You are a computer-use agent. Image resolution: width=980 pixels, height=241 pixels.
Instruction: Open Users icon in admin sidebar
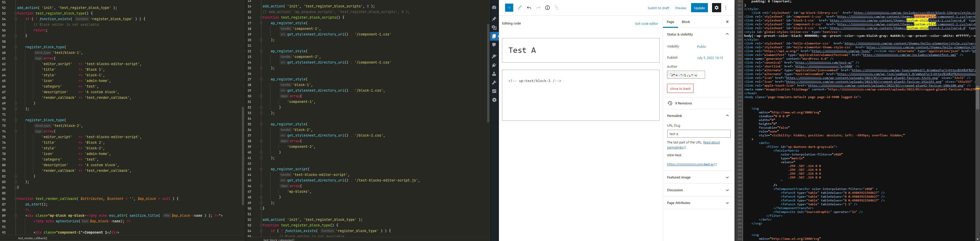[494, 74]
